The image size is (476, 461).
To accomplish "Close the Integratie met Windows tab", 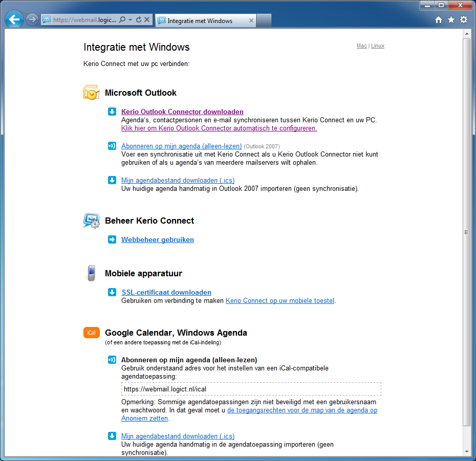I will click(x=251, y=21).
